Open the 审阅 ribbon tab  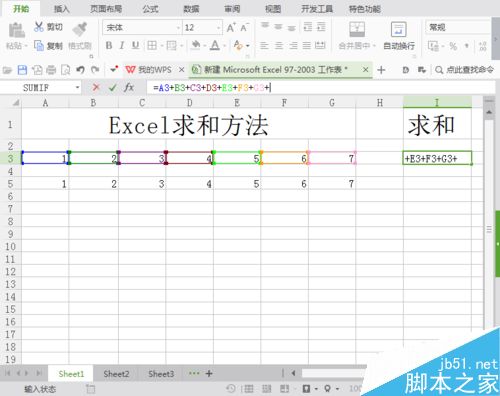point(232,9)
